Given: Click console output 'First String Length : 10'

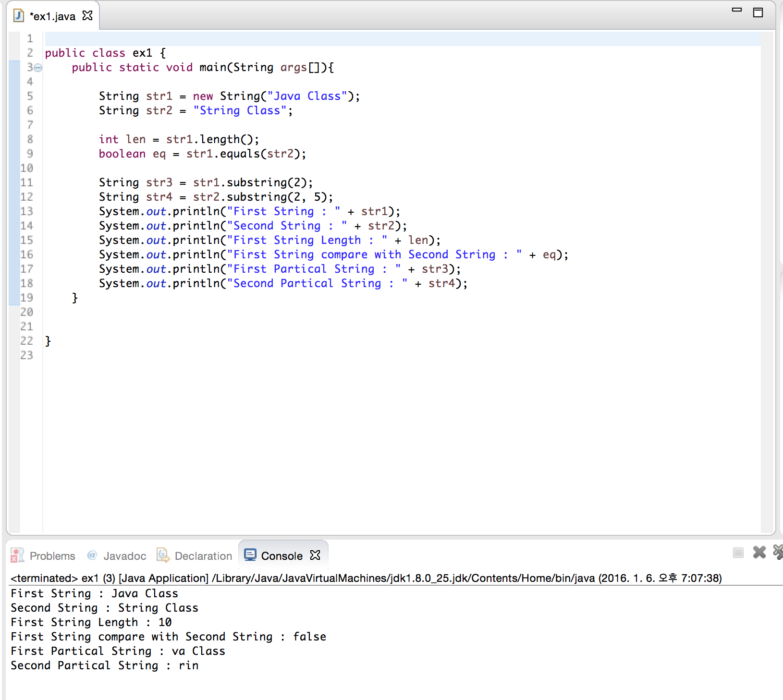Looking at the screenshot, I should point(91,623).
